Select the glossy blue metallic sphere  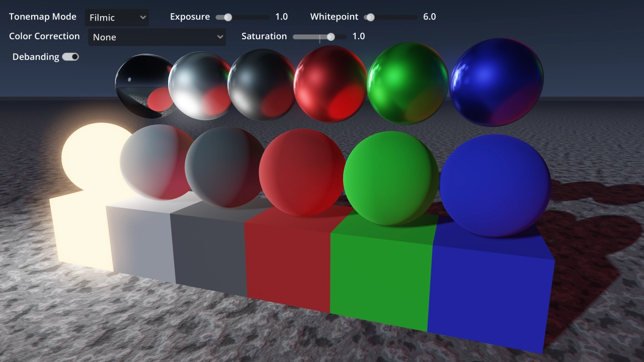(497, 82)
